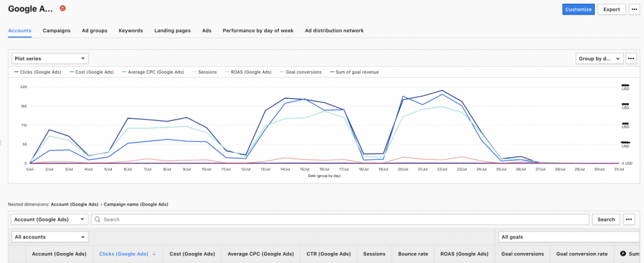
Task: Toggle the Clicks (Google Ads) legend series
Action: (35, 72)
